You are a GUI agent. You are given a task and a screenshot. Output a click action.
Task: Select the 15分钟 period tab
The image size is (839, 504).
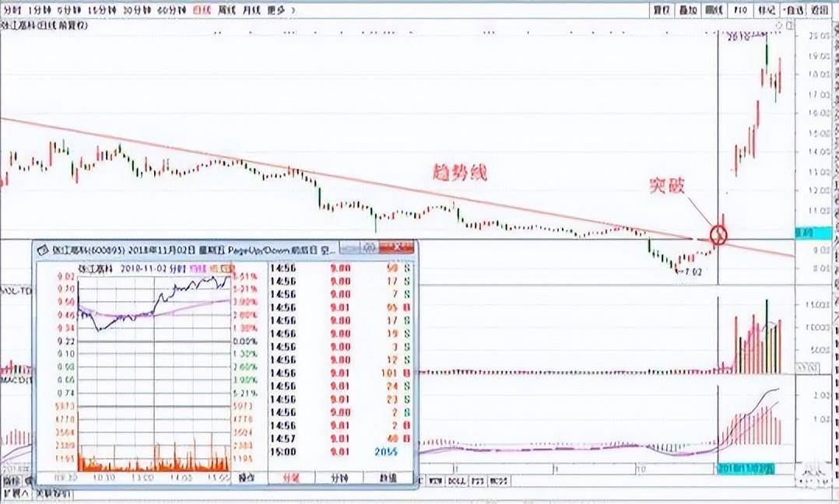[x=104, y=9]
